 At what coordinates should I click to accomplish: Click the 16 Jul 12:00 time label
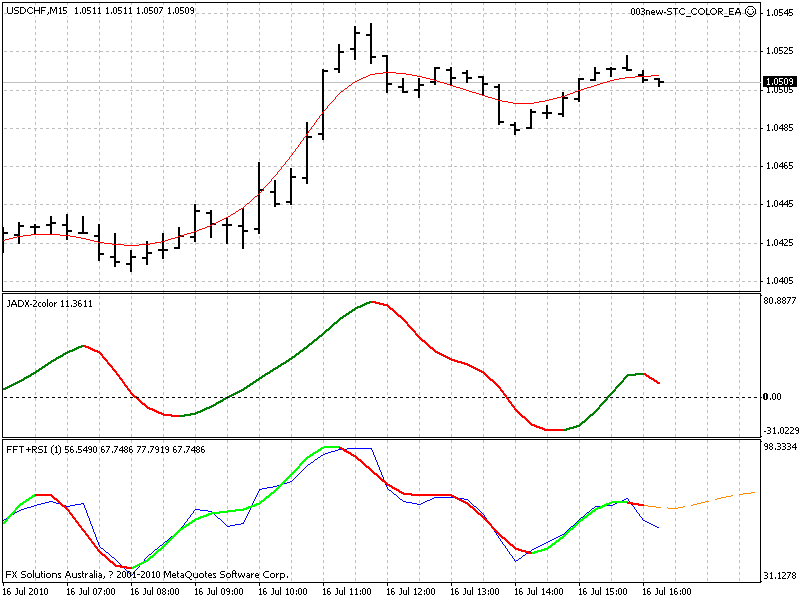[411, 592]
